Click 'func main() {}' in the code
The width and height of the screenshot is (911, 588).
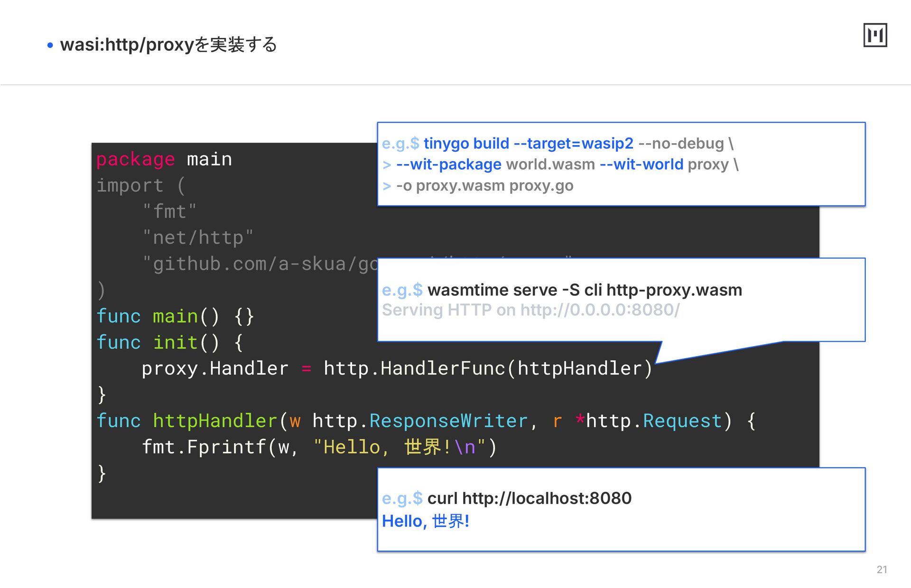click(x=175, y=316)
